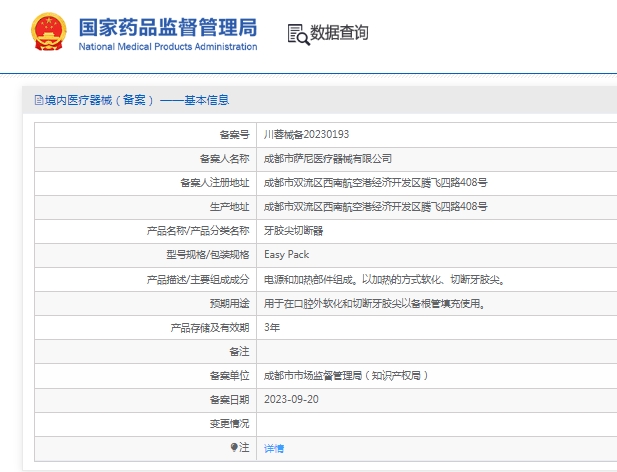
Task: Click the 备案人名称 label
Action: (x=224, y=159)
